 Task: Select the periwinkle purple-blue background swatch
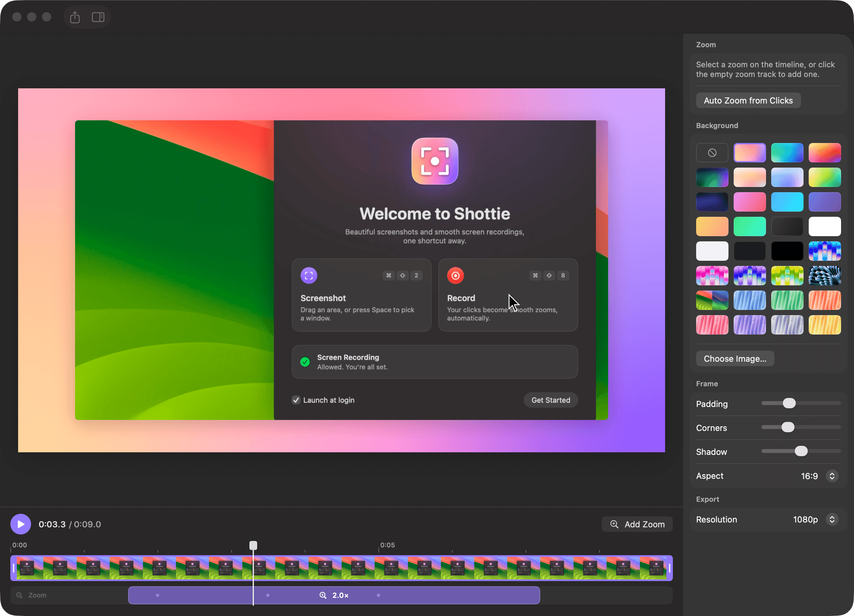(x=825, y=202)
